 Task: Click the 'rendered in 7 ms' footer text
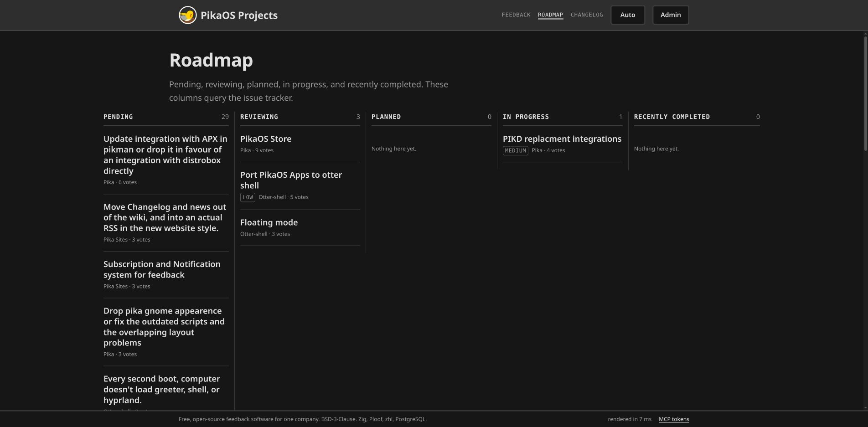tap(630, 419)
